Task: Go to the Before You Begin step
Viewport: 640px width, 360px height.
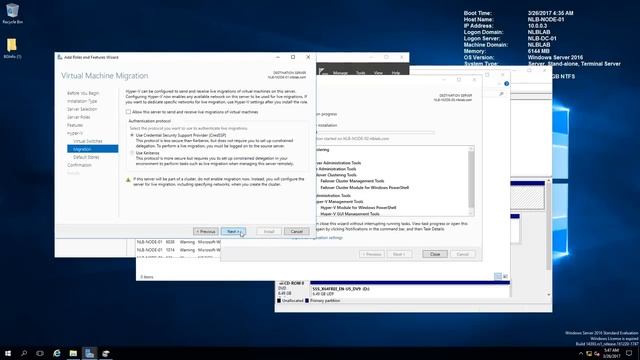Action: 83,93
